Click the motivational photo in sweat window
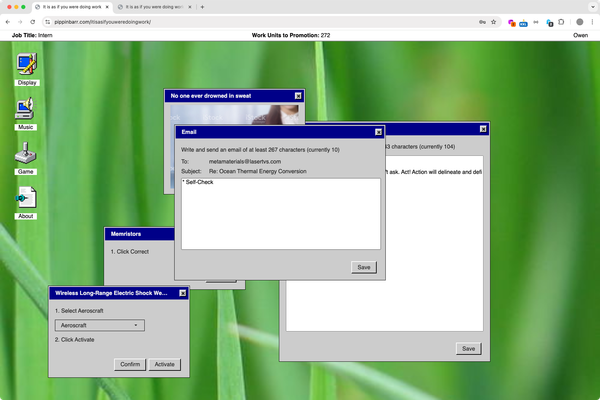 [x=234, y=114]
